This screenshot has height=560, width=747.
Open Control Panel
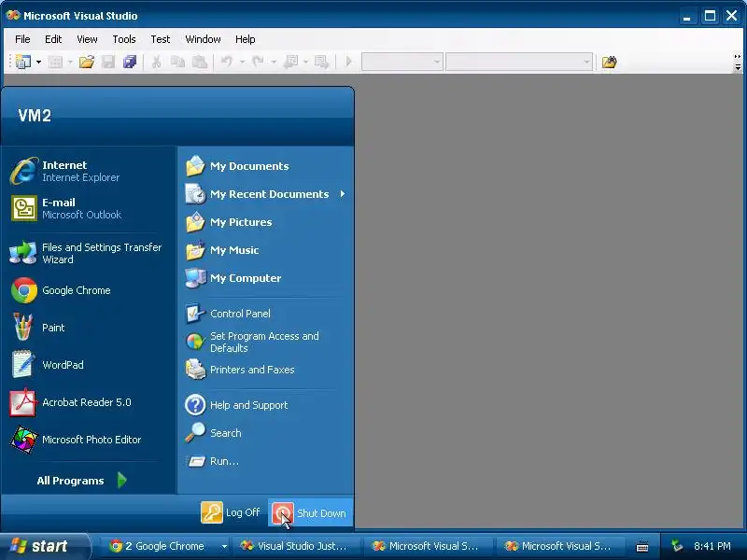point(265,314)
